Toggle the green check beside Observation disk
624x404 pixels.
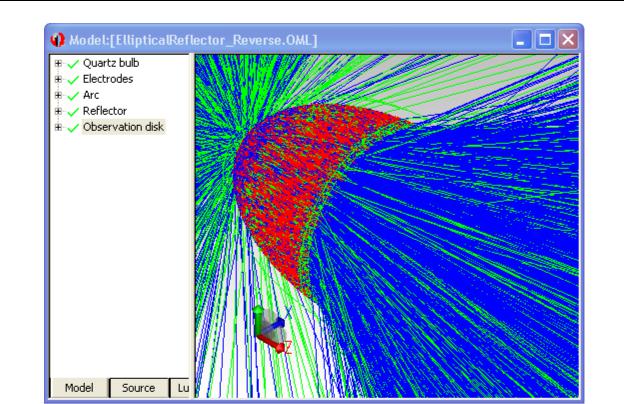tap(73, 128)
